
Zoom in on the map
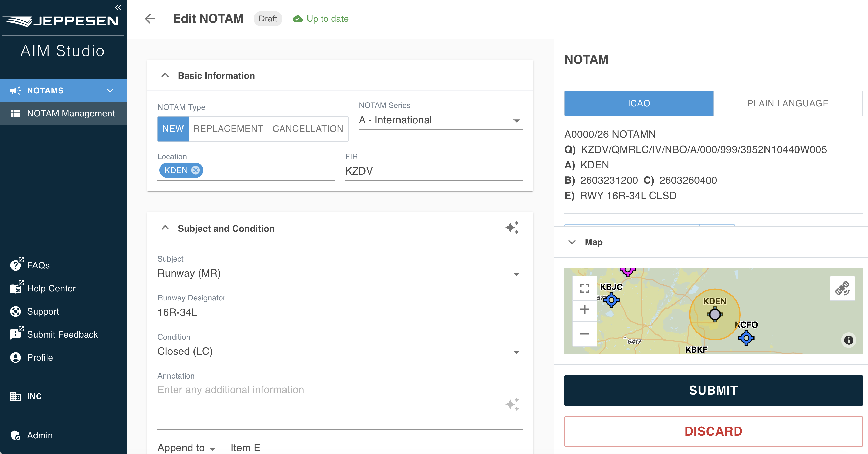[x=585, y=309]
